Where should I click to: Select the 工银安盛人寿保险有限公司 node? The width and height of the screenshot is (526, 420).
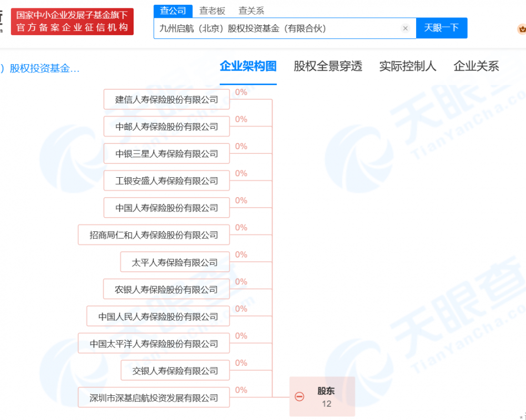[x=167, y=181]
